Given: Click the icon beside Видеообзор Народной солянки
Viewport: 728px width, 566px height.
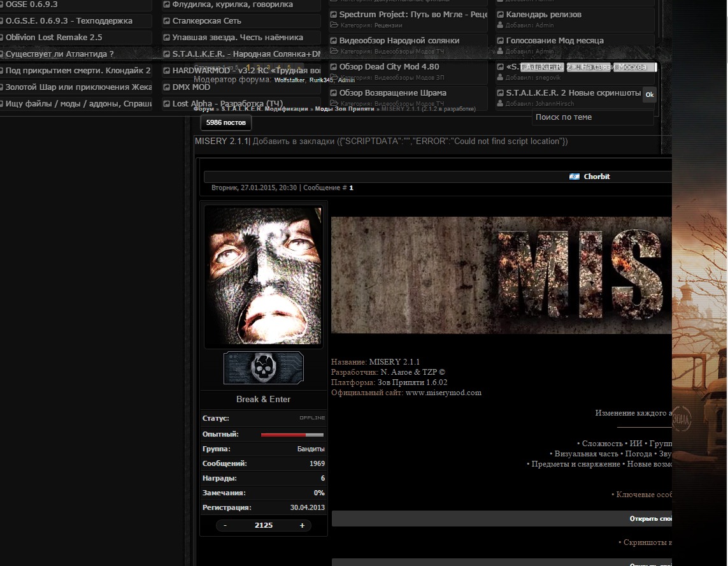Looking at the screenshot, I should [333, 40].
